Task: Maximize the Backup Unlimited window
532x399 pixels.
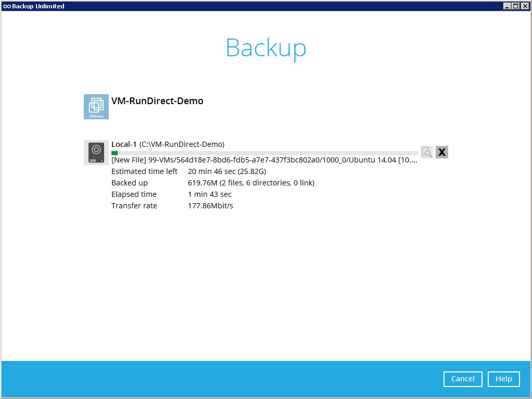Action: coord(516,6)
